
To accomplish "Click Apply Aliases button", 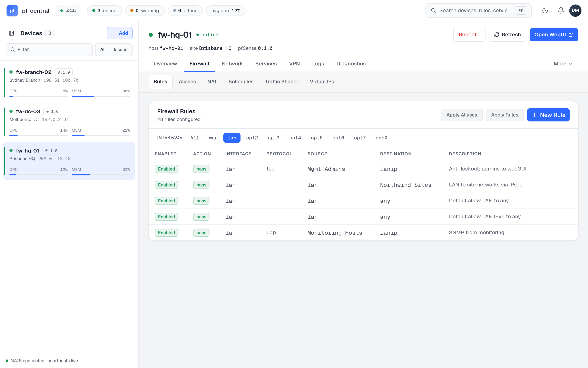I will point(462,115).
